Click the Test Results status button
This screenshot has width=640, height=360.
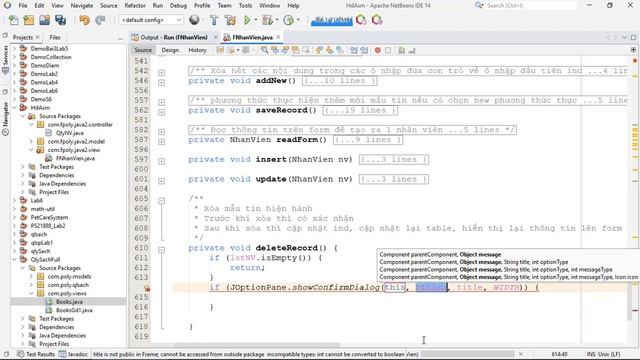click(36, 354)
